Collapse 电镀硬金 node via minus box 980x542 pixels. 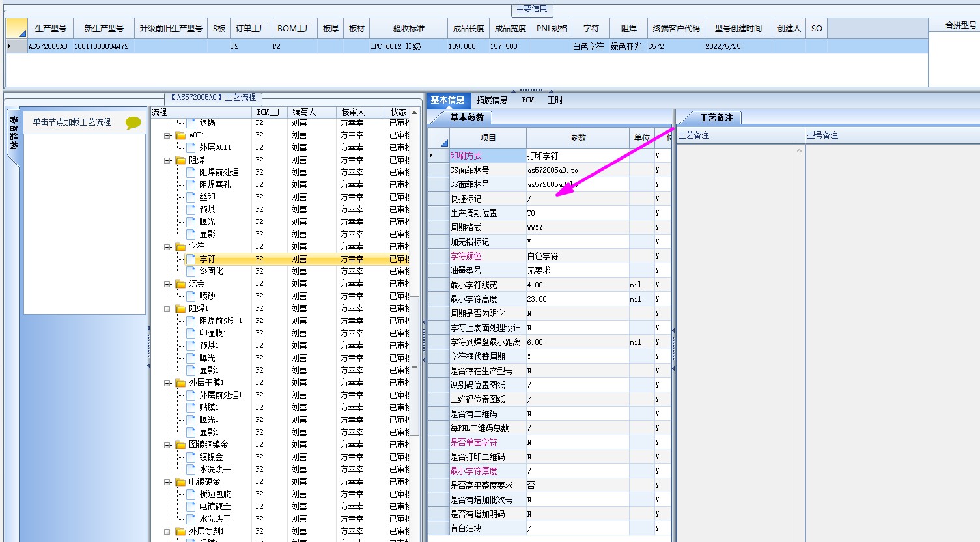tap(167, 482)
